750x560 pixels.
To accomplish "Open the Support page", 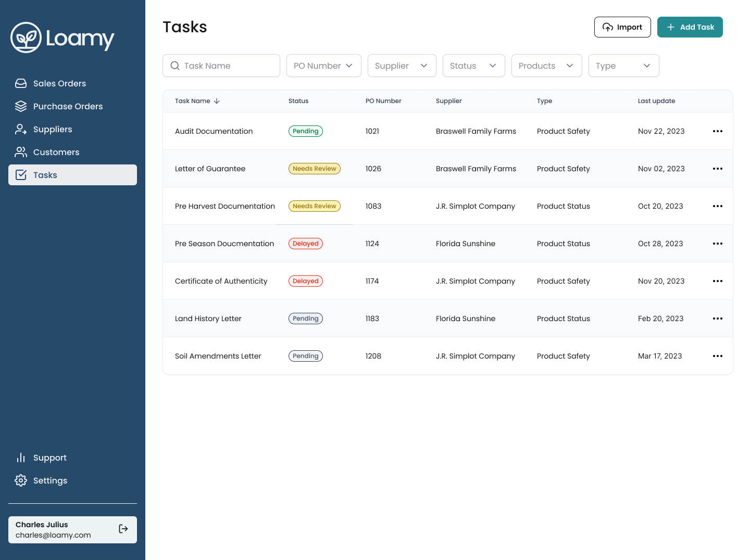I will click(x=72, y=457).
